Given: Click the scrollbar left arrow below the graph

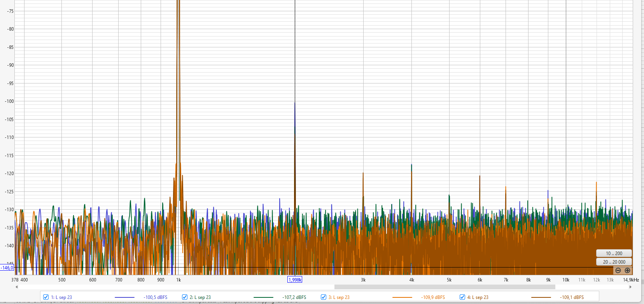Looking at the screenshot, I should click(x=16, y=287).
